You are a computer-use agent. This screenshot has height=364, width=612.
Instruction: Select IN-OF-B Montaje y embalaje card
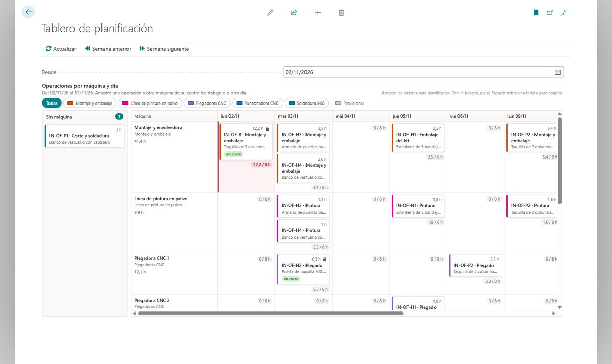coord(246,141)
